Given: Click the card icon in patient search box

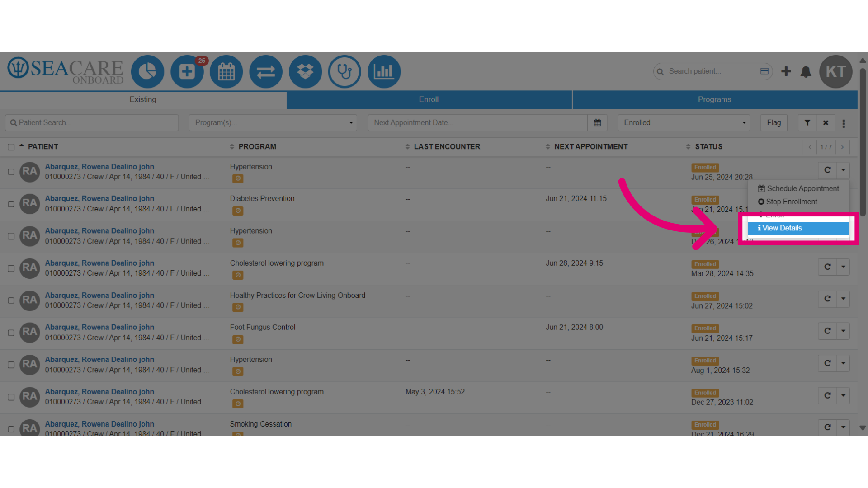Looking at the screenshot, I should (x=764, y=71).
